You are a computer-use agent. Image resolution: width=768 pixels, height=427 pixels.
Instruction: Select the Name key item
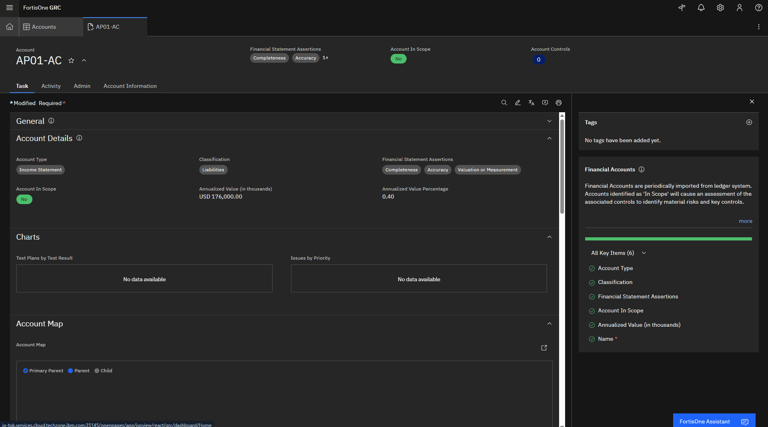tap(602, 339)
